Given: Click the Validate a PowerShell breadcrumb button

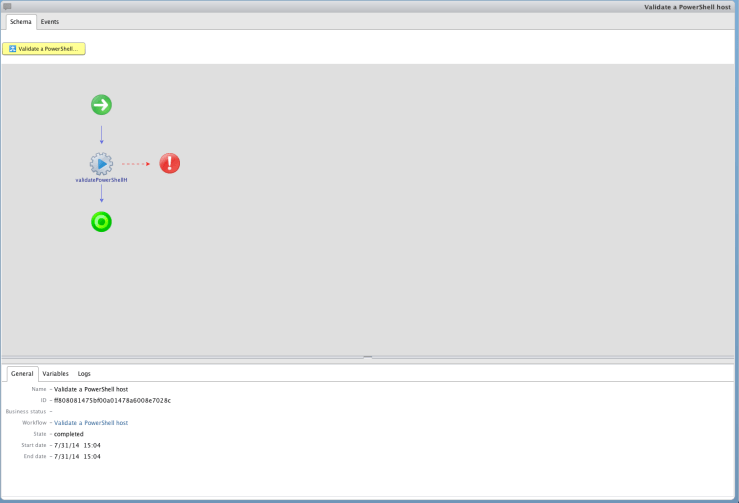Looking at the screenshot, I should 44,48.
